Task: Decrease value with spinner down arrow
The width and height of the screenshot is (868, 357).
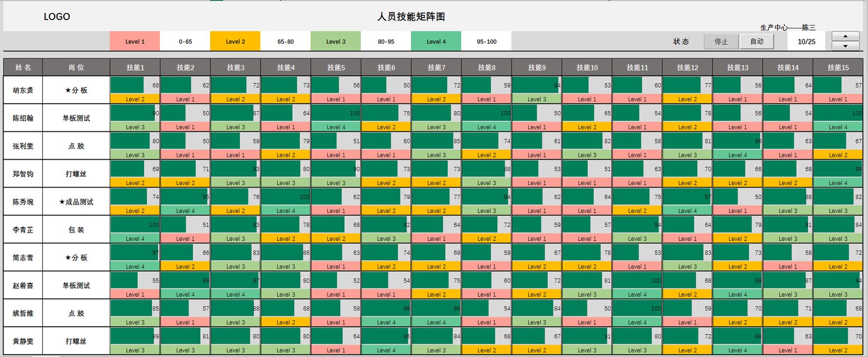Action: pyautogui.click(x=845, y=46)
